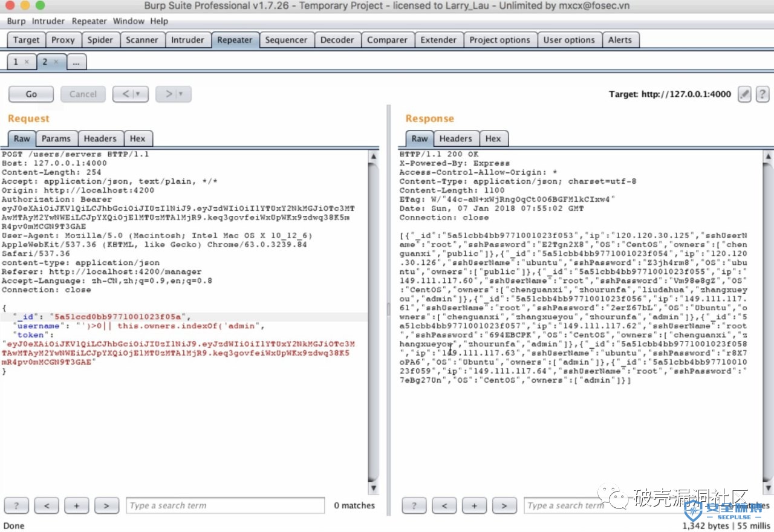The width and height of the screenshot is (774, 532).
Task: Open the User options tab
Action: tap(569, 40)
